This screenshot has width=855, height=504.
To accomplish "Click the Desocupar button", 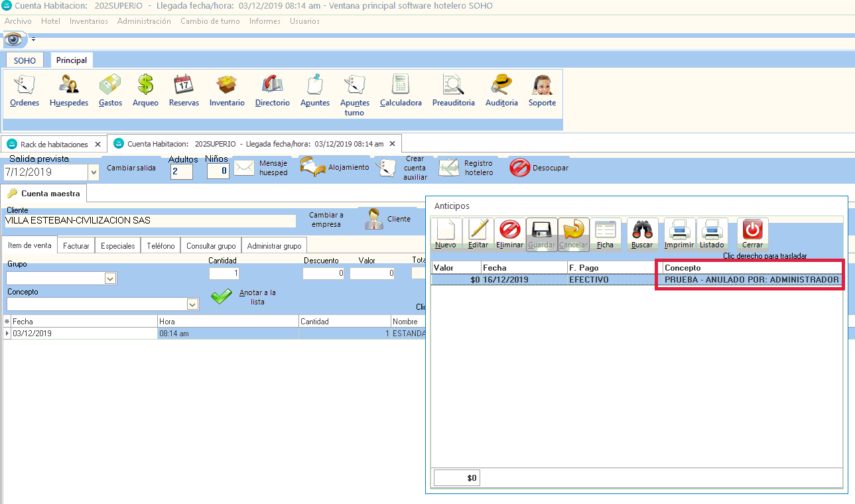I will [x=539, y=168].
